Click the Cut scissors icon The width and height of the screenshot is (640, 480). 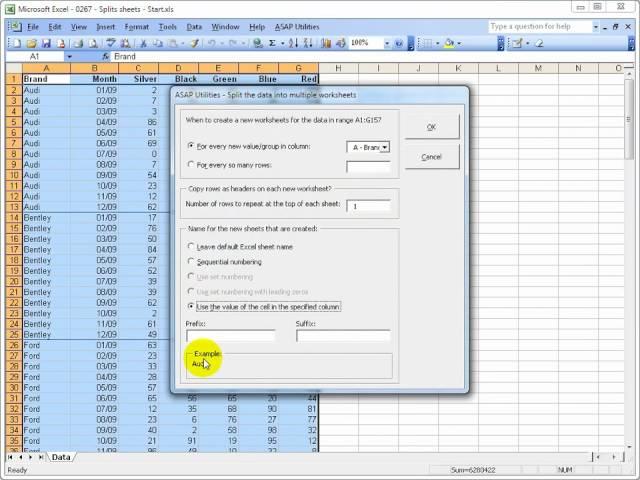(143, 43)
